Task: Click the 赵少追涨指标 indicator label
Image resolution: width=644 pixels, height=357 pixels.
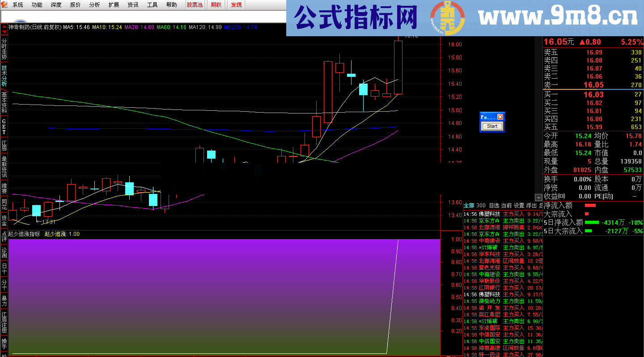Action: [x=24, y=234]
